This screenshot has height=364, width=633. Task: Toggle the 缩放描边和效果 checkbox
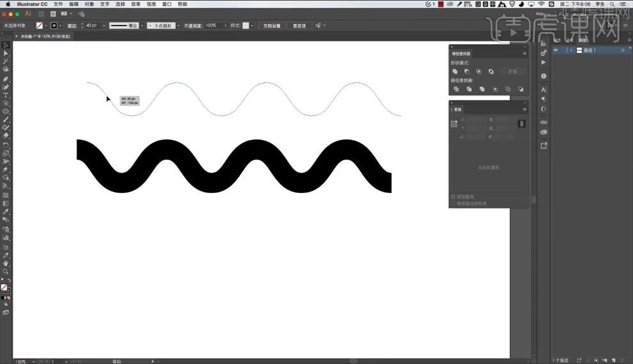453,203
